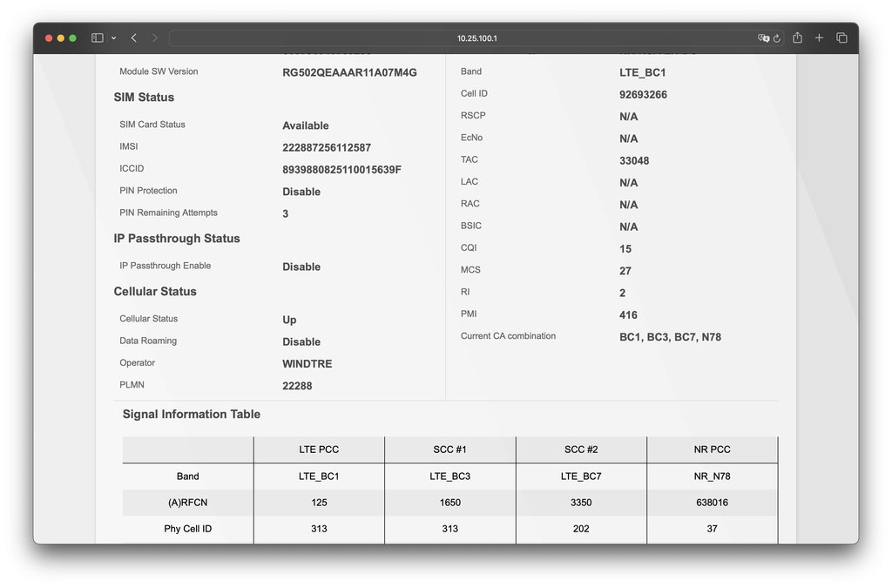
Task: Click the NR PCC column header
Action: (x=712, y=449)
